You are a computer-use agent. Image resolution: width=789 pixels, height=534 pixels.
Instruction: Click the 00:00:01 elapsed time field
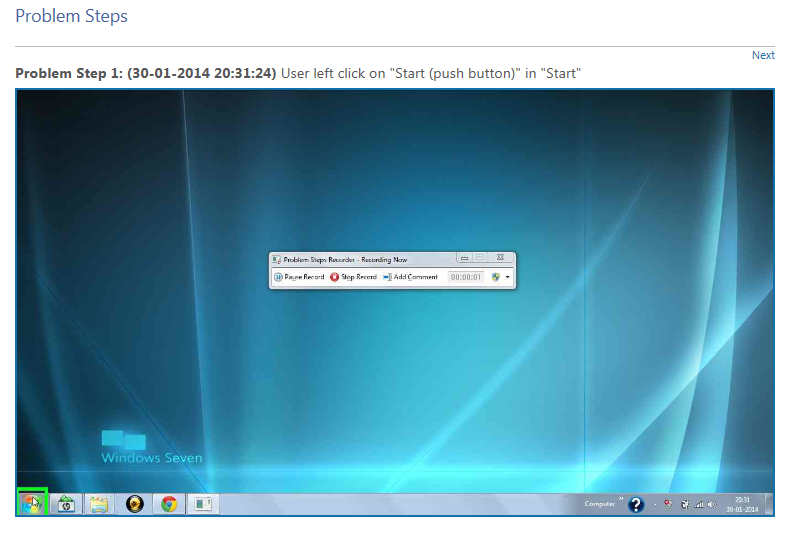click(x=465, y=277)
